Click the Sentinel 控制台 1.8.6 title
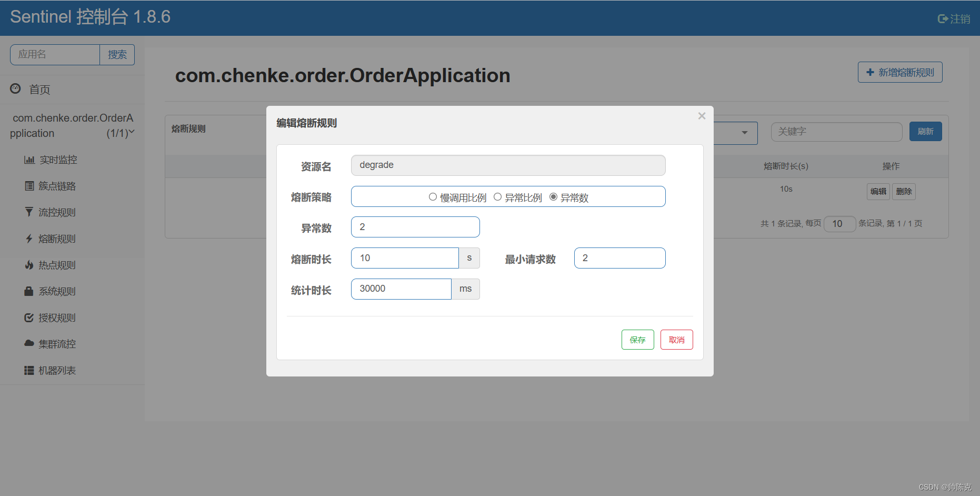The width and height of the screenshot is (980, 496). pos(90,17)
